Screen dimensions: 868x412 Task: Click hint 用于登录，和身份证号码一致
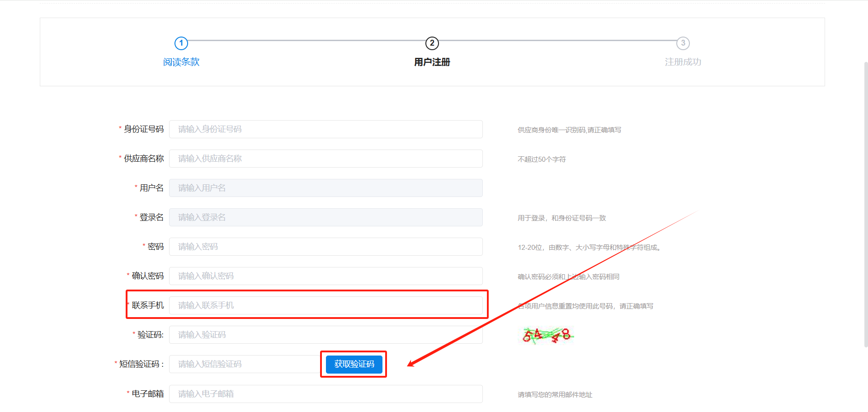[561, 218]
